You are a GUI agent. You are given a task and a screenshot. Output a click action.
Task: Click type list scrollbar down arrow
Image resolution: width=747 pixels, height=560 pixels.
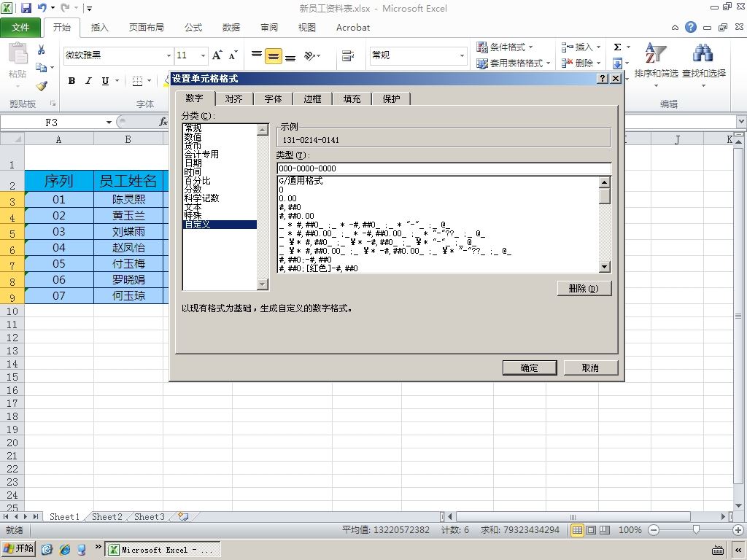tap(604, 267)
